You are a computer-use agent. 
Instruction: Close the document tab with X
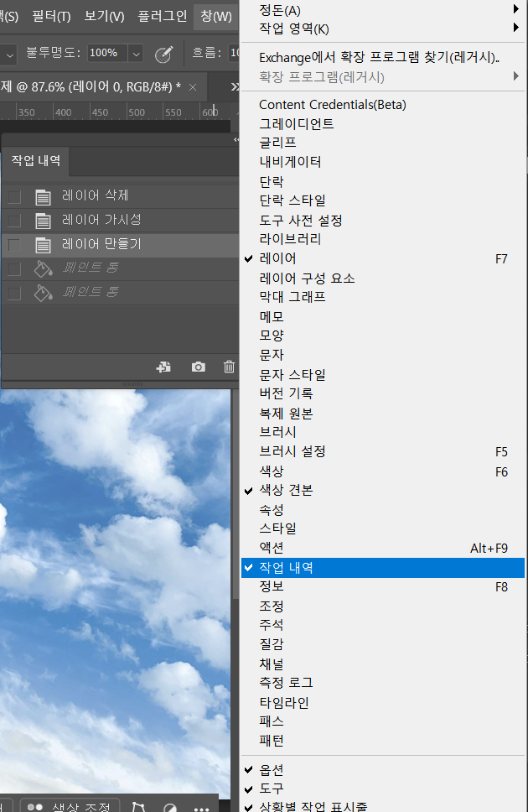point(193,87)
